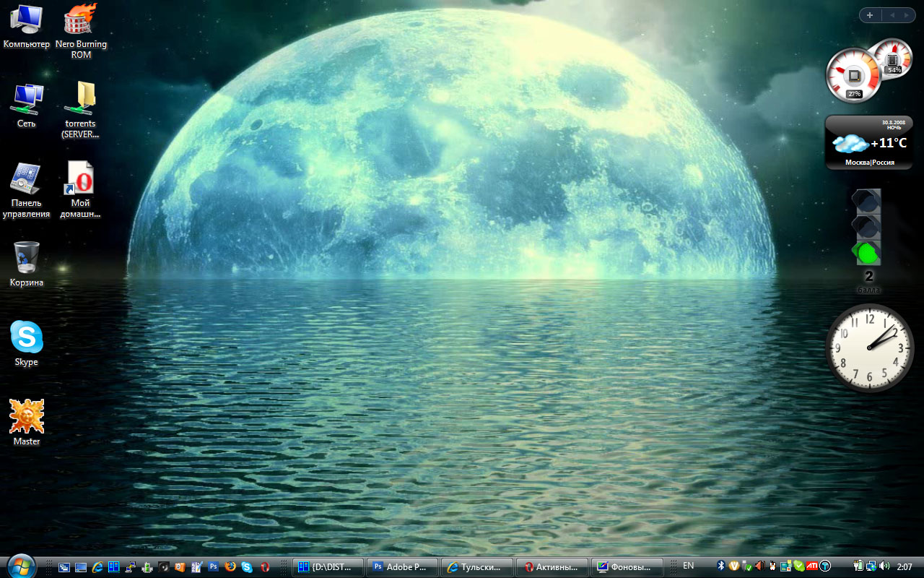The width and height of the screenshot is (924, 578).
Task: Open the torrents (SERVER) folder
Action: (x=81, y=110)
